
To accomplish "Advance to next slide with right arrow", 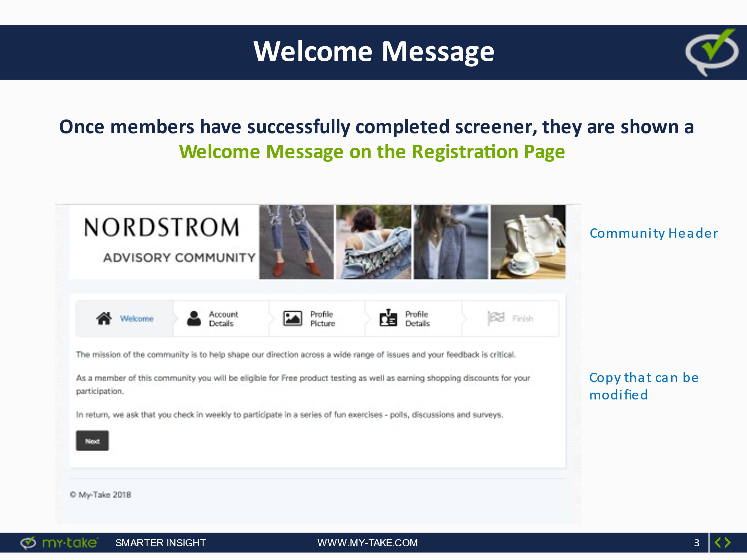I will 728,543.
